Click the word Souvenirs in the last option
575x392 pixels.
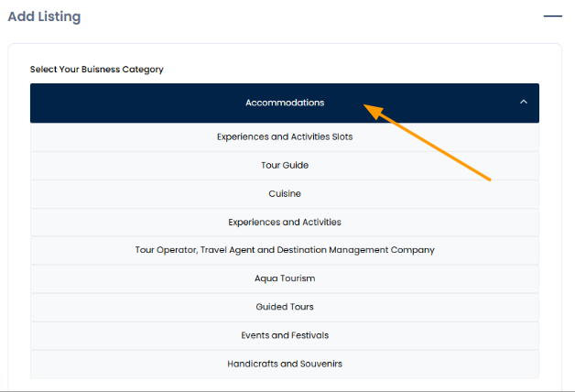click(320, 364)
